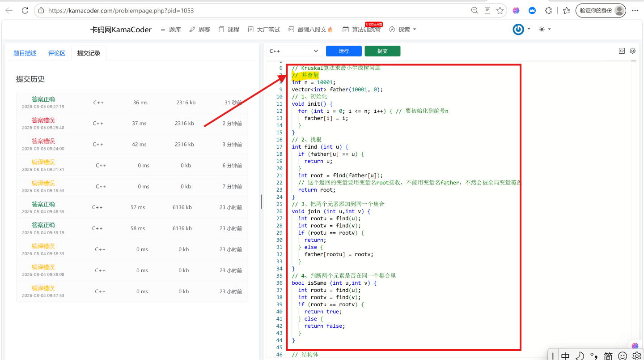Click the blue power account icon

[518, 30]
